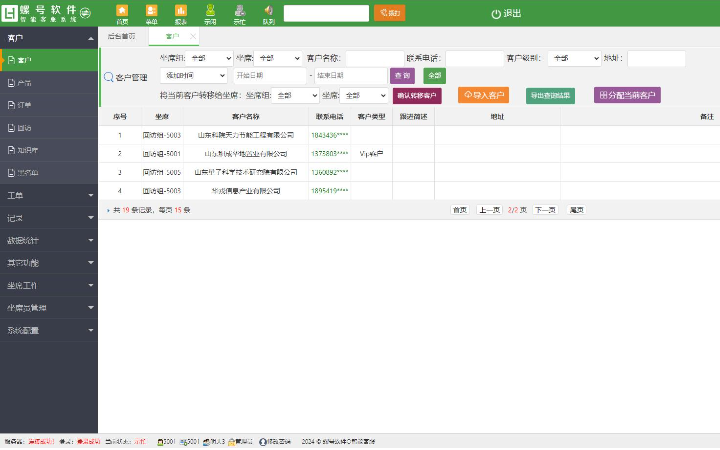Click phone number 1375803**** link
720x450 pixels.
(x=330, y=153)
